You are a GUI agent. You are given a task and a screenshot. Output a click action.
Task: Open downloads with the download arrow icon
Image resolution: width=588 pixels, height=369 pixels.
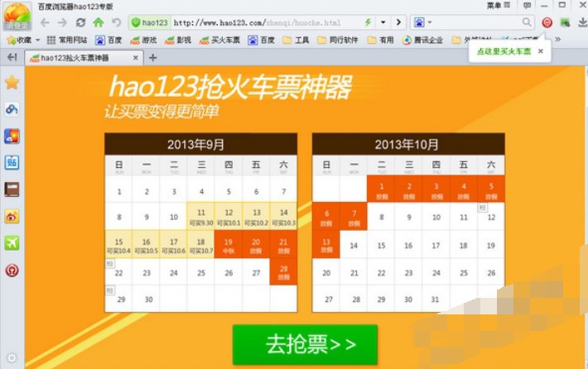pyautogui.click(x=582, y=23)
